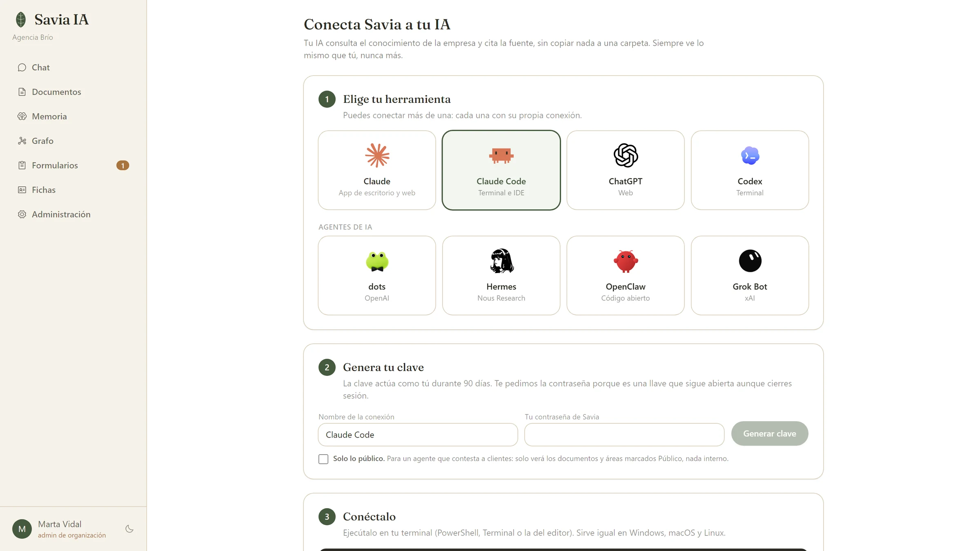Image resolution: width=980 pixels, height=551 pixels.
Task: Click the Código abierto subtitle
Action: click(625, 298)
